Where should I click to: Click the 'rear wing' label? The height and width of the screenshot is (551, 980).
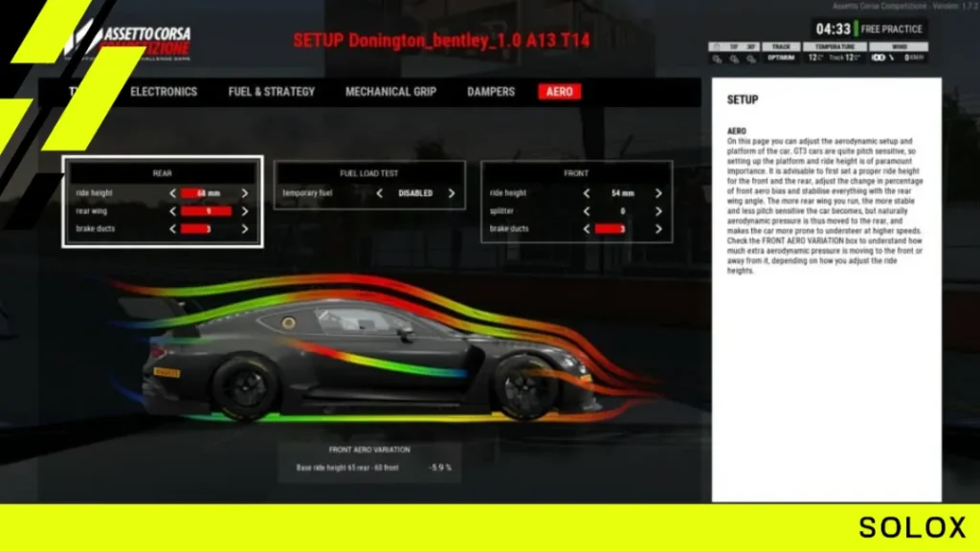click(91, 211)
